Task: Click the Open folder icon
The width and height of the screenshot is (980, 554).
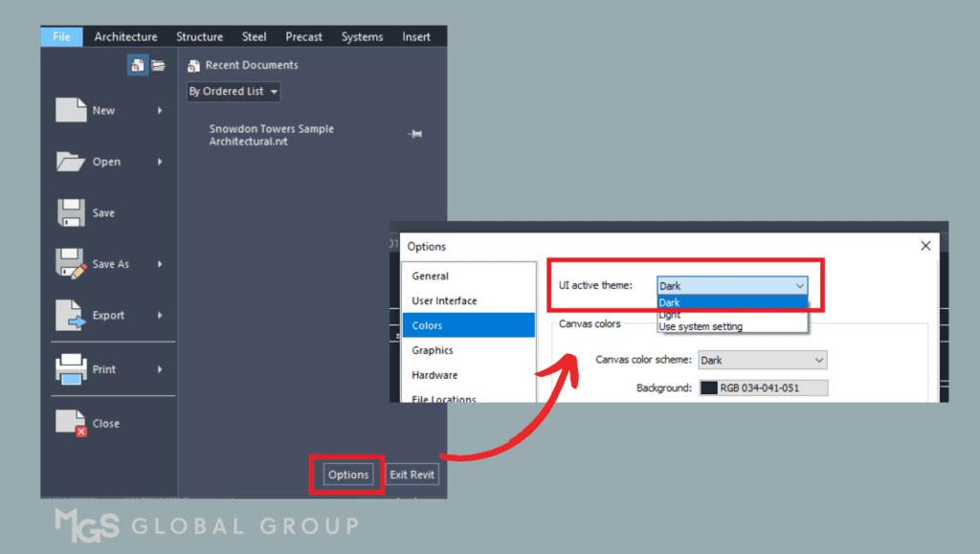Action: [72, 162]
